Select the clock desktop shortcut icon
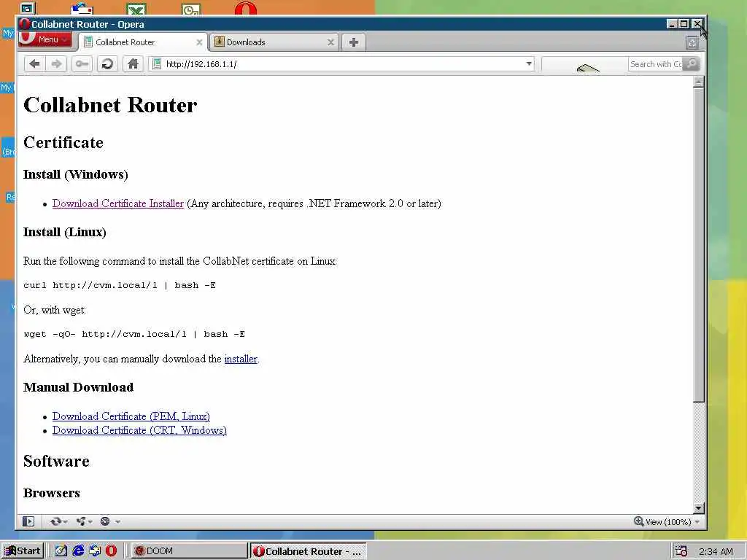747x560 pixels. tap(191, 9)
